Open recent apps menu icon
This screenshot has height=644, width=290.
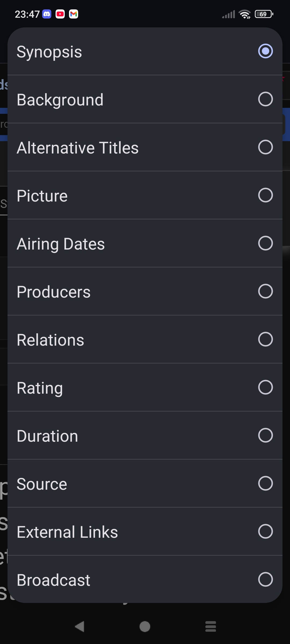pyautogui.click(x=211, y=627)
